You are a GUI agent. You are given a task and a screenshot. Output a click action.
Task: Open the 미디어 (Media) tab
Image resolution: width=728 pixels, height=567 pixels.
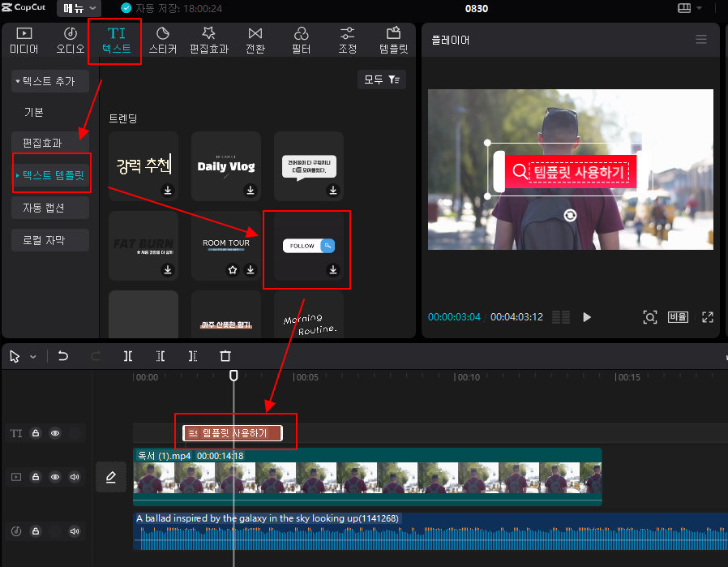coord(24,41)
